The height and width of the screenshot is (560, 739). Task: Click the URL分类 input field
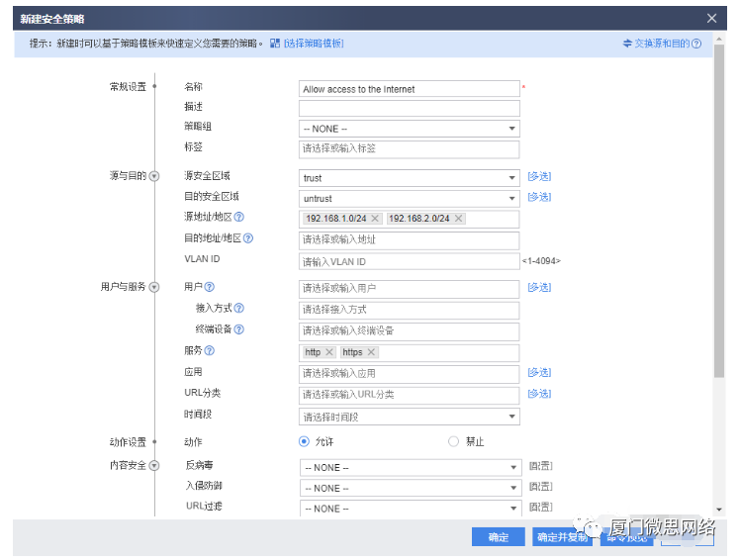(x=410, y=395)
